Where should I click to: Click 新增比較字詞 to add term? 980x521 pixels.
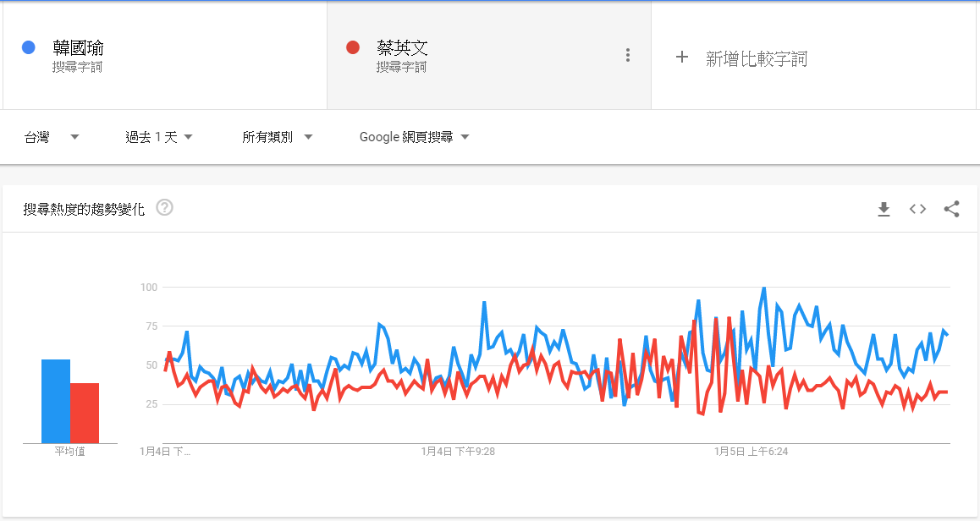point(757,58)
